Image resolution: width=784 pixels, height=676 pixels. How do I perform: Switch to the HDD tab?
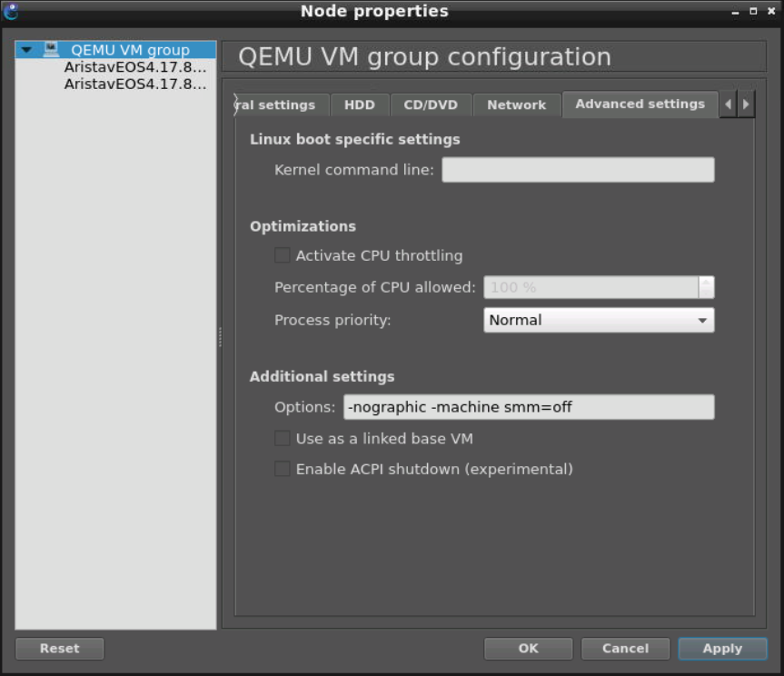pos(359,104)
